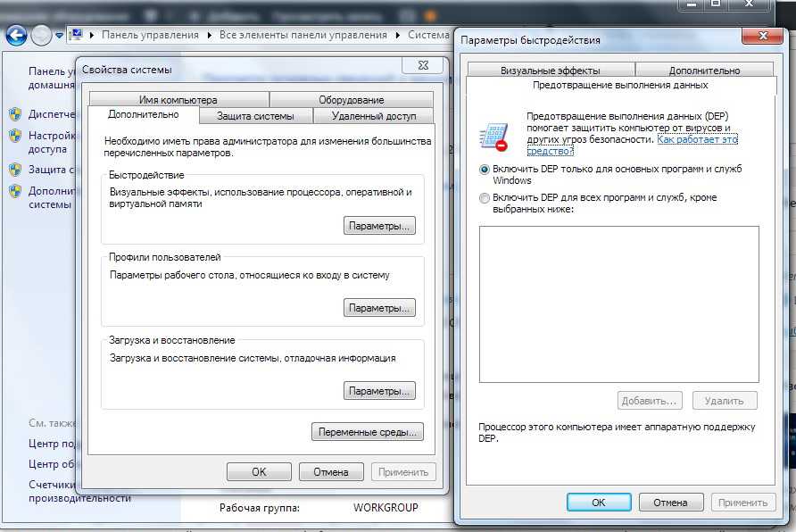The image size is (796, 532).
Task: Click OK in Параметры быстродействия
Action: click(599, 502)
